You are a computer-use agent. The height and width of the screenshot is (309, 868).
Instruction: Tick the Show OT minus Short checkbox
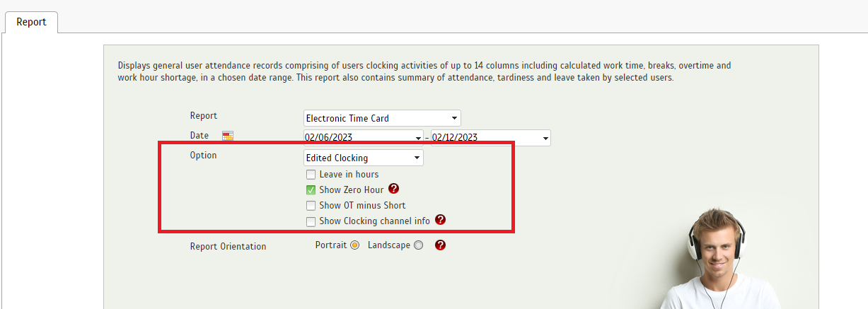pos(311,206)
